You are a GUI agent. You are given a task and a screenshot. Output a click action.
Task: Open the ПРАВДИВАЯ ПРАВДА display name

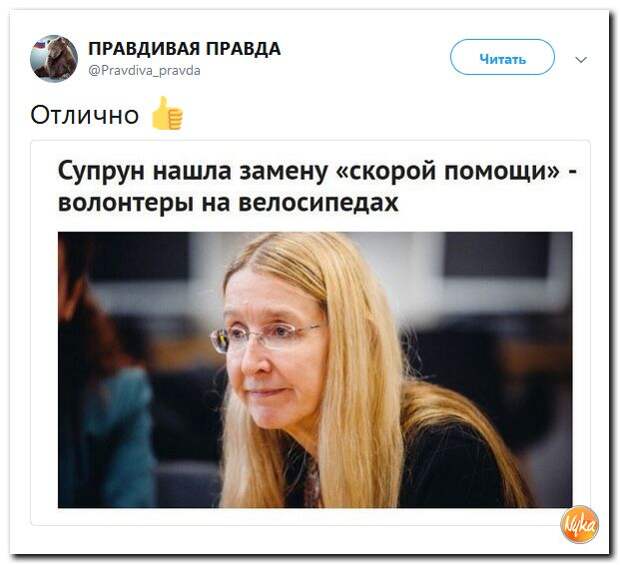(184, 49)
